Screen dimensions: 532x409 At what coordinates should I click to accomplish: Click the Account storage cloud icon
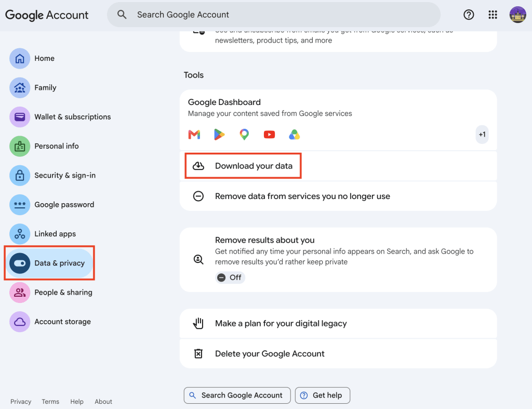pos(20,322)
